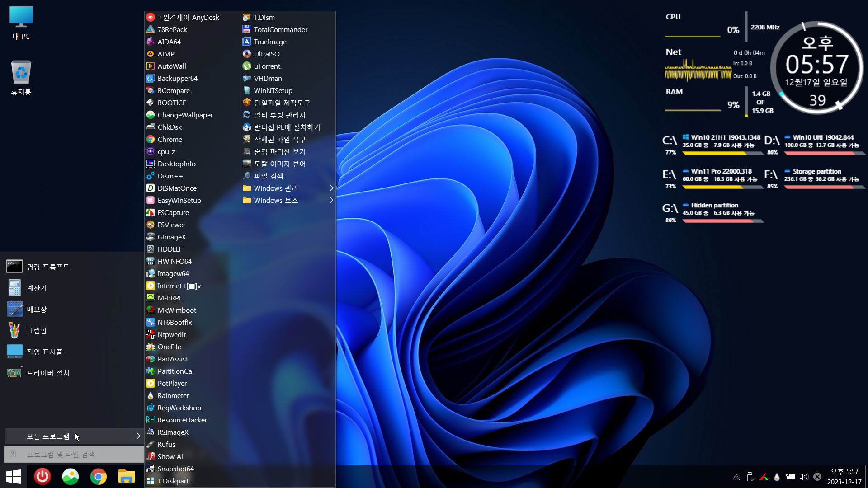
Task: Click the red power button in taskbar
Action: (42, 477)
